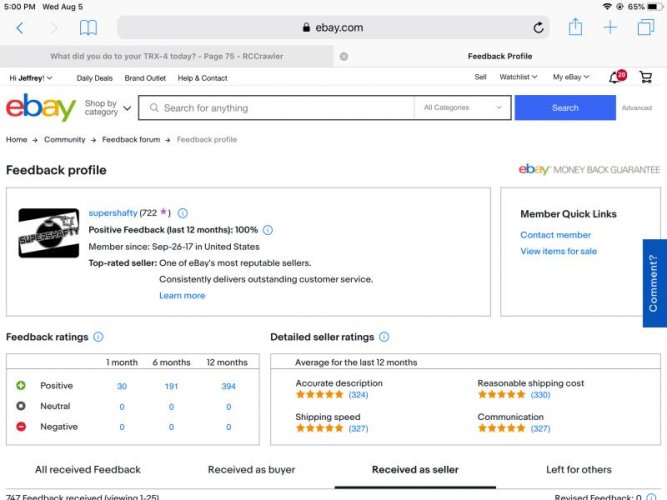This screenshot has height=500, width=667.
Task: Open the Comment? side button
Action: (x=654, y=283)
